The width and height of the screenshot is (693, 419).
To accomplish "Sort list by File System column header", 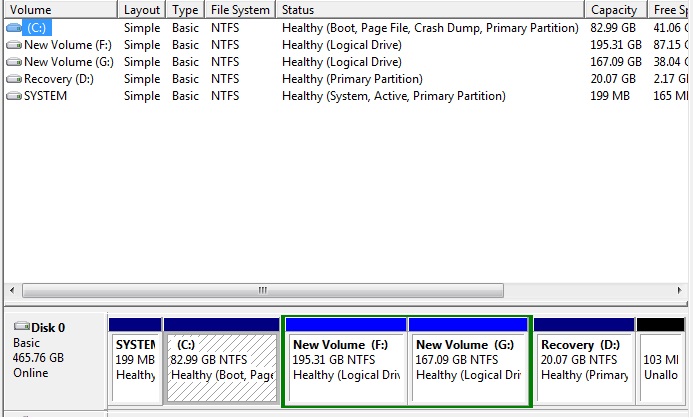I will (x=240, y=9).
